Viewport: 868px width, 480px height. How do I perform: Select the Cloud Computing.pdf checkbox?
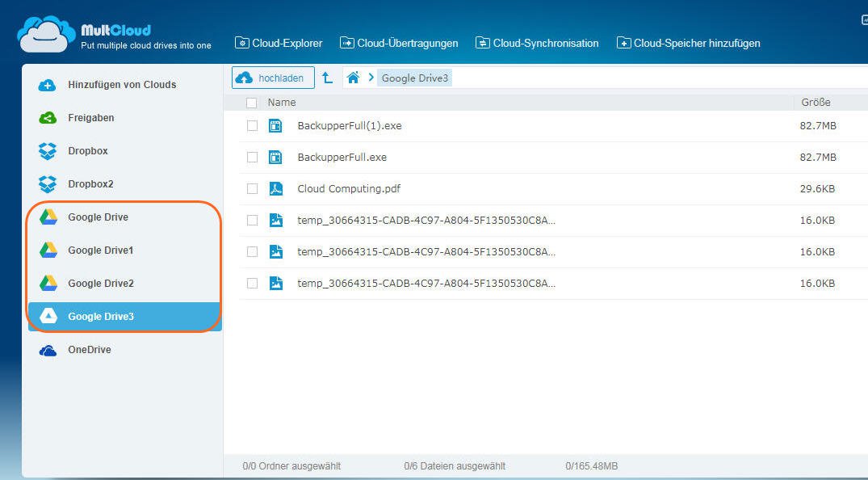252,188
